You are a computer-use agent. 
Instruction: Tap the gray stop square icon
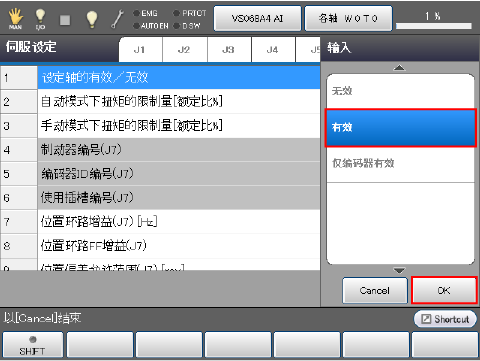coord(65,20)
